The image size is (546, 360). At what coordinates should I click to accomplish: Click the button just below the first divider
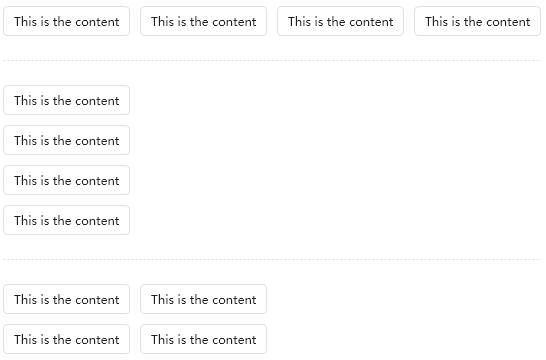tap(67, 100)
